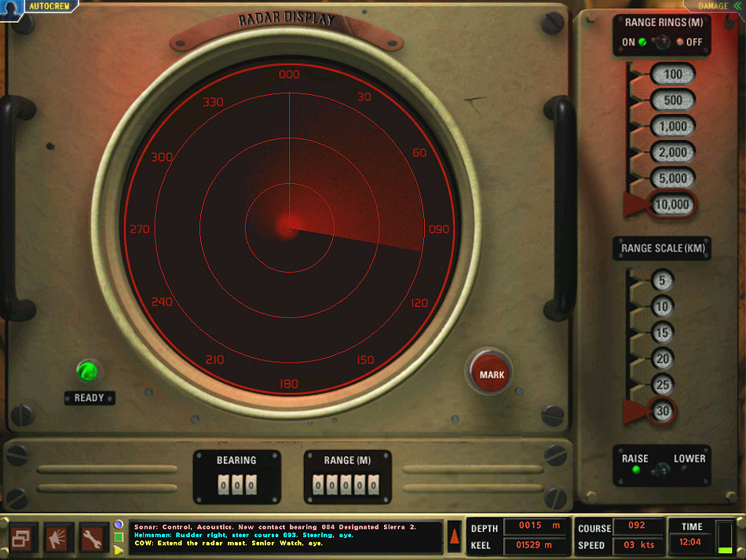Click the course value 092
Viewport: 746px width, 560px height.
[x=637, y=525]
